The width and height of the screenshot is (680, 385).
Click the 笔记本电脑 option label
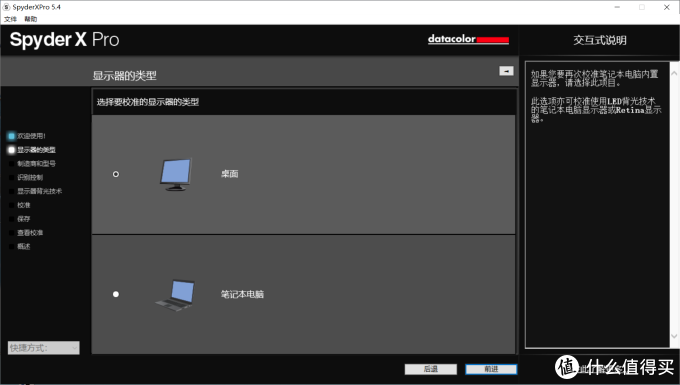tap(242, 294)
